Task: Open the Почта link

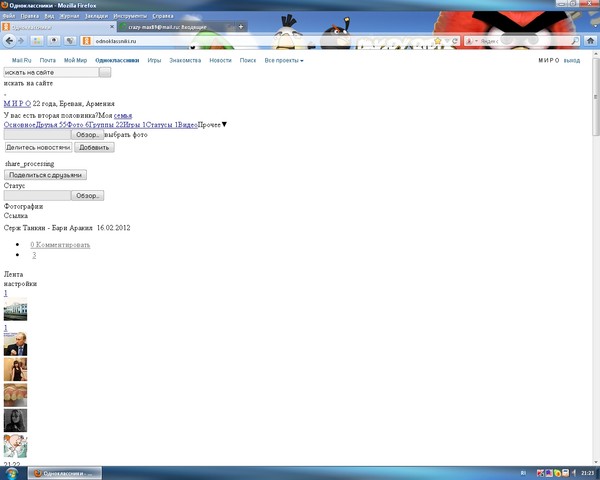Action: tap(47, 60)
